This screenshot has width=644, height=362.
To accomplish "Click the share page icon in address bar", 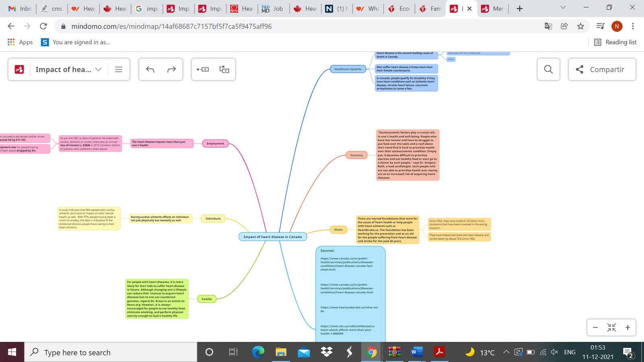I will click(564, 26).
